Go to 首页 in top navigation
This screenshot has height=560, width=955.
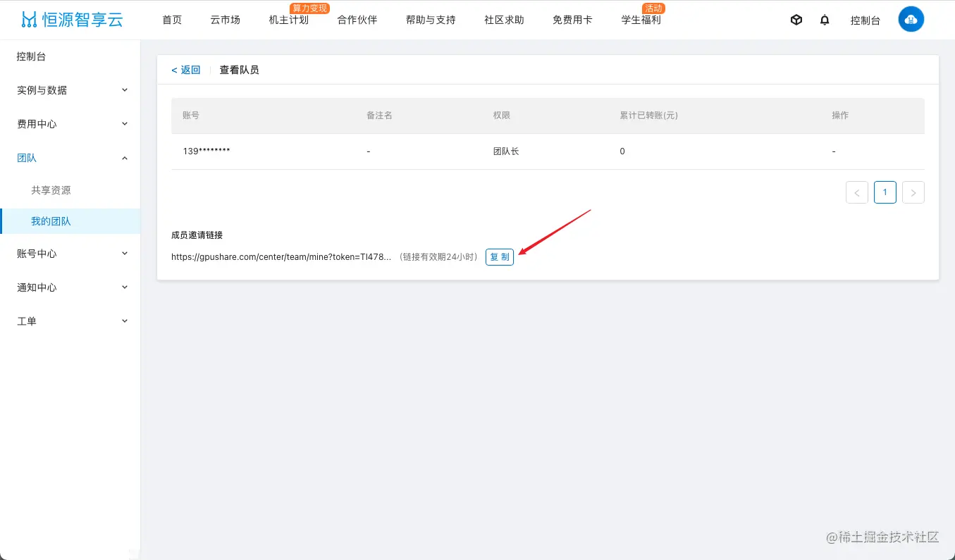pos(172,20)
